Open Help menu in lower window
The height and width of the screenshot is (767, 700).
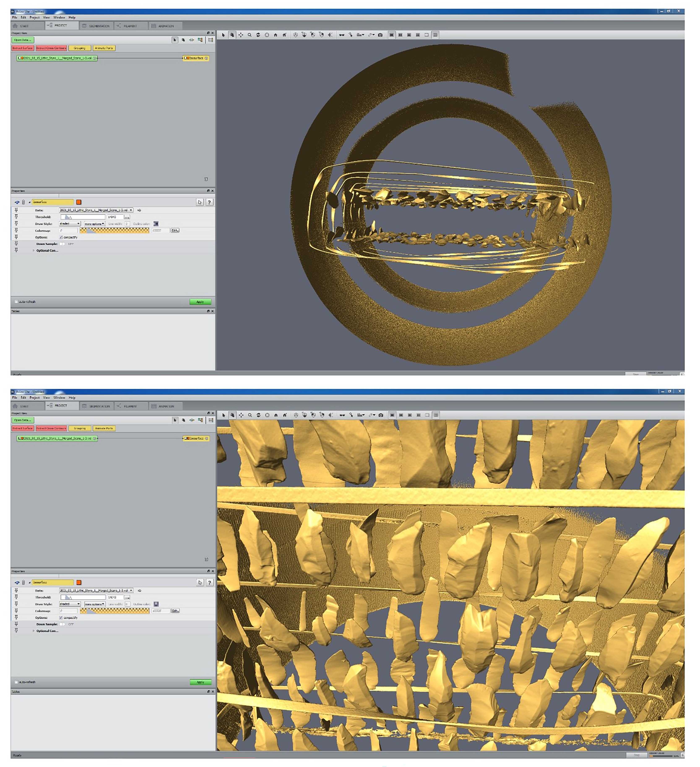pyautogui.click(x=72, y=398)
